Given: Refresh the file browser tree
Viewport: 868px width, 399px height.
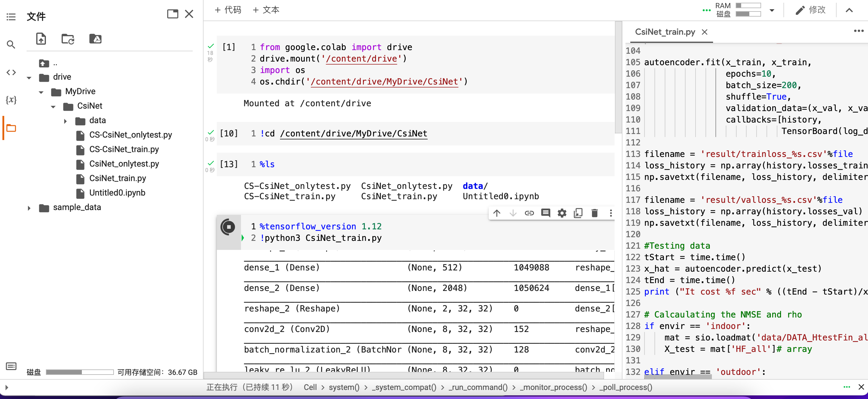Looking at the screenshot, I should (68, 39).
